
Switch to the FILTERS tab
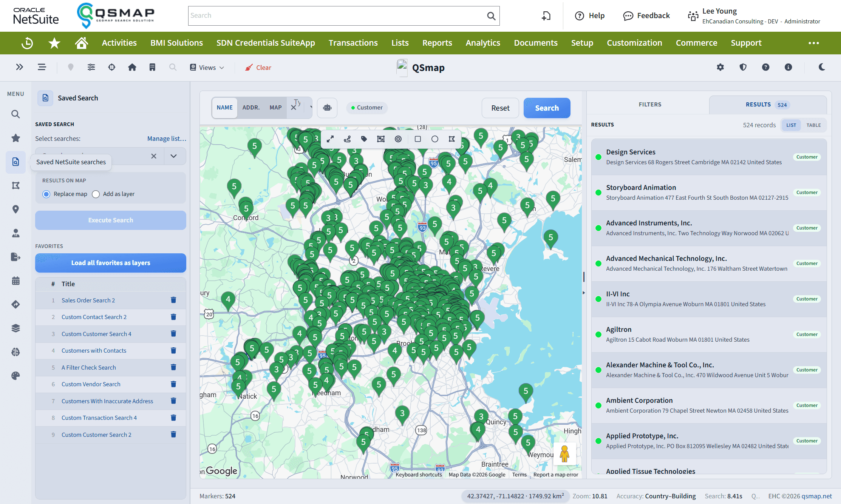tap(650, 105)
